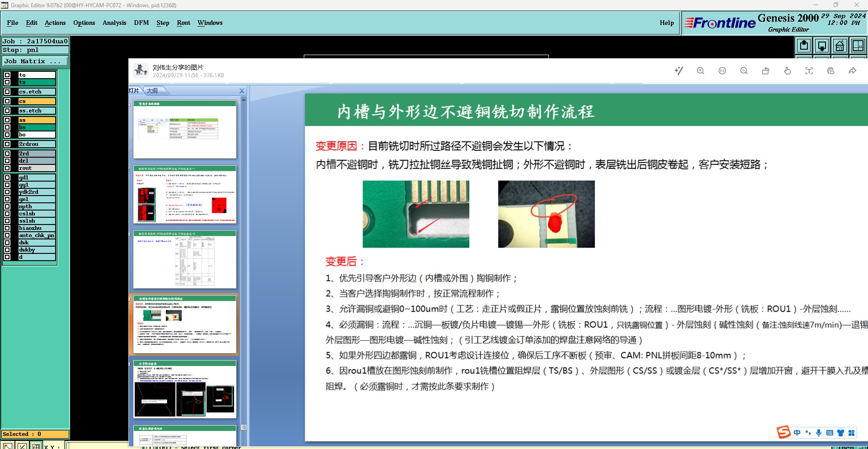The height and width of the screenshot is (449, 868).
Task: Toggle checkbox for layer 'ss.etch'
Action: (7, 111)
